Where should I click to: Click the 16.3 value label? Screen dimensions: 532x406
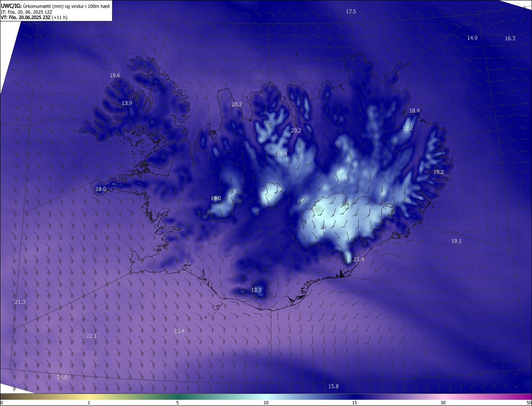click(x=510, y=38)
